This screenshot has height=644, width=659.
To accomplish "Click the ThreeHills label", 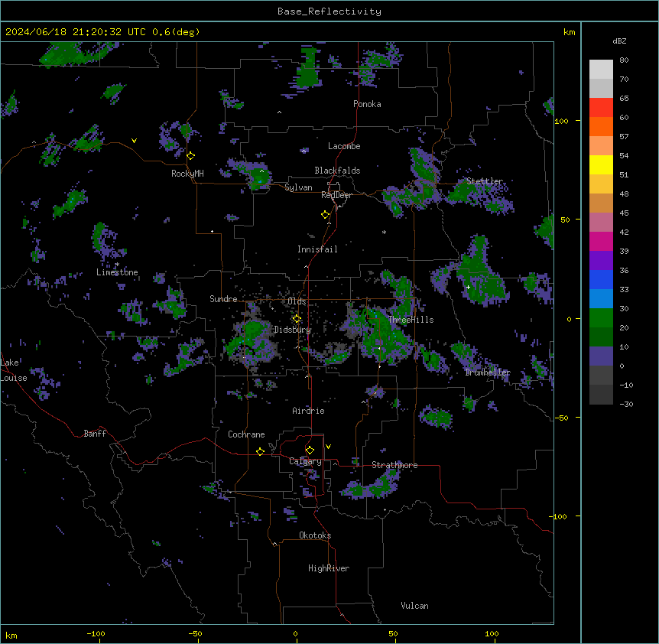I will [411, 320].
